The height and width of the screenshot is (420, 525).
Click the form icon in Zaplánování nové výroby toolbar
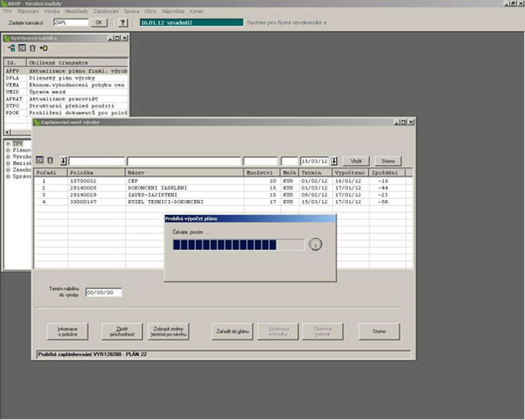(x=40, y=160)
